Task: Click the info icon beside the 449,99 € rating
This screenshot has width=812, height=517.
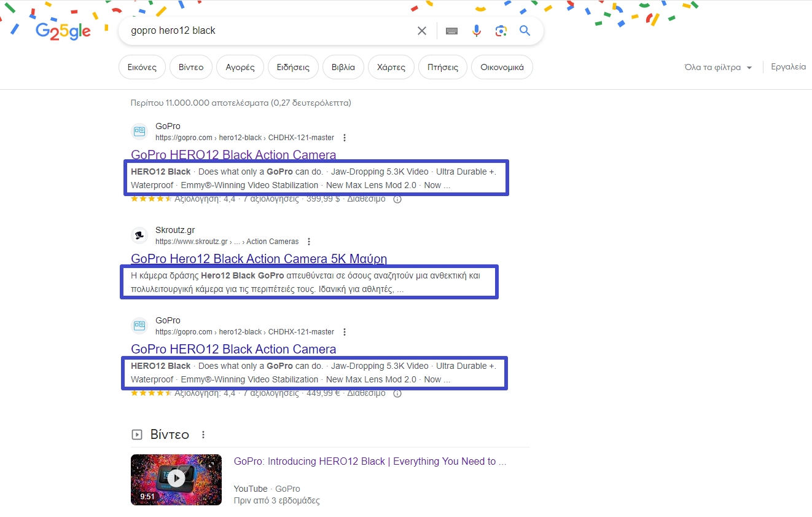Action: (397, 393)
